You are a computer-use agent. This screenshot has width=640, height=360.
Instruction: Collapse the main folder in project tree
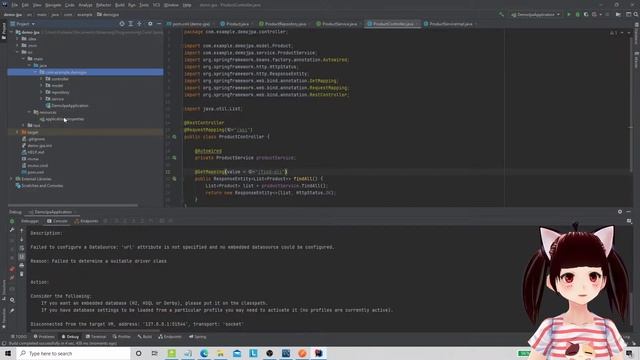24,59
